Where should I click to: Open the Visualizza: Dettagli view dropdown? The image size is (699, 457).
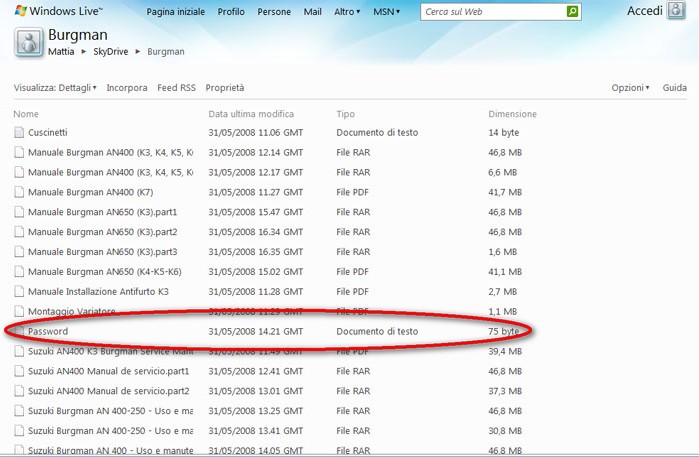pyautogui.click(x=55, y=88)
